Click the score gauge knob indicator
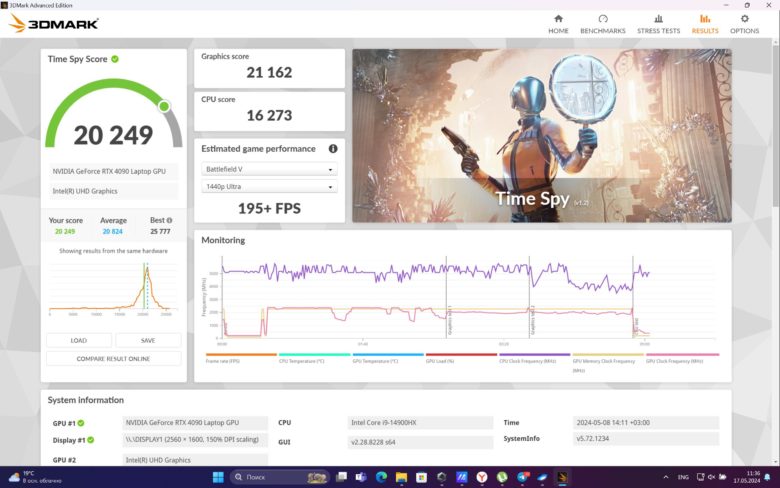The width and height of the screenshot is (780, 488). pyautogui.click(x=164, y=106)
